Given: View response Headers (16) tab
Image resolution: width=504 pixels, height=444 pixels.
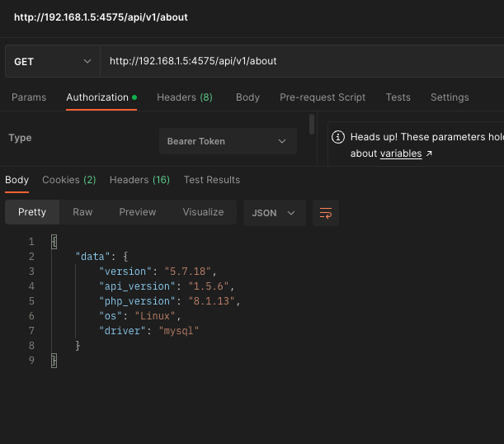Looking at the screenshot, I should tap(139, 180).
